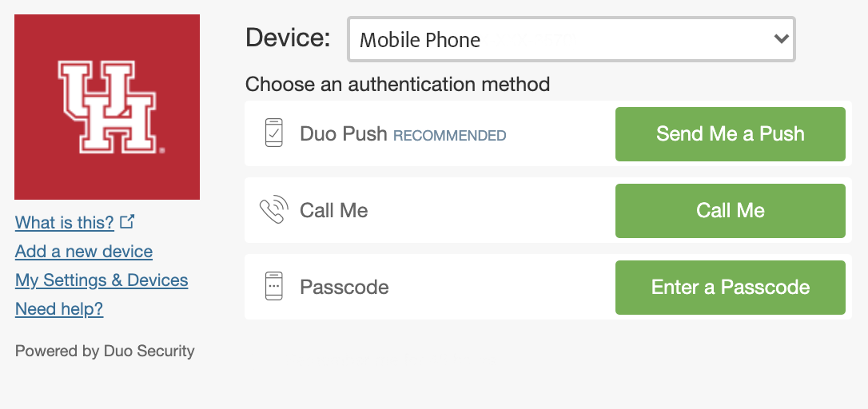Click the Need help? link
Image resolution: width=868 pixels, height=409 pixels.
(x=59, y=308)
